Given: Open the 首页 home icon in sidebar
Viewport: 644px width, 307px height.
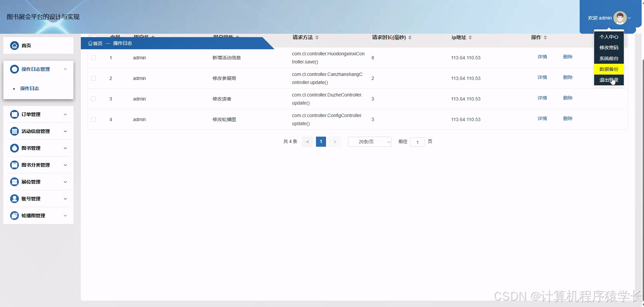Looking at the screenshot, I should point(14,45).
